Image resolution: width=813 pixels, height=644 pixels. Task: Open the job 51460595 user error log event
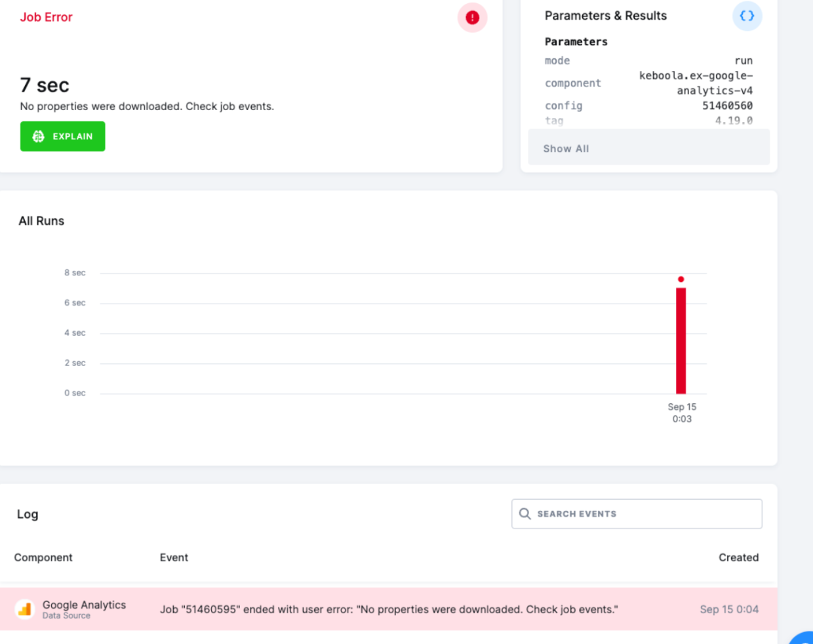pyautogui.click(x=388, y=609)
